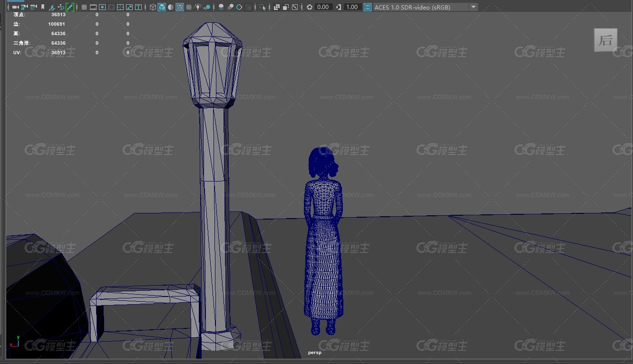
Task: Click the edge count 100691
Action: tap(57, 24)
